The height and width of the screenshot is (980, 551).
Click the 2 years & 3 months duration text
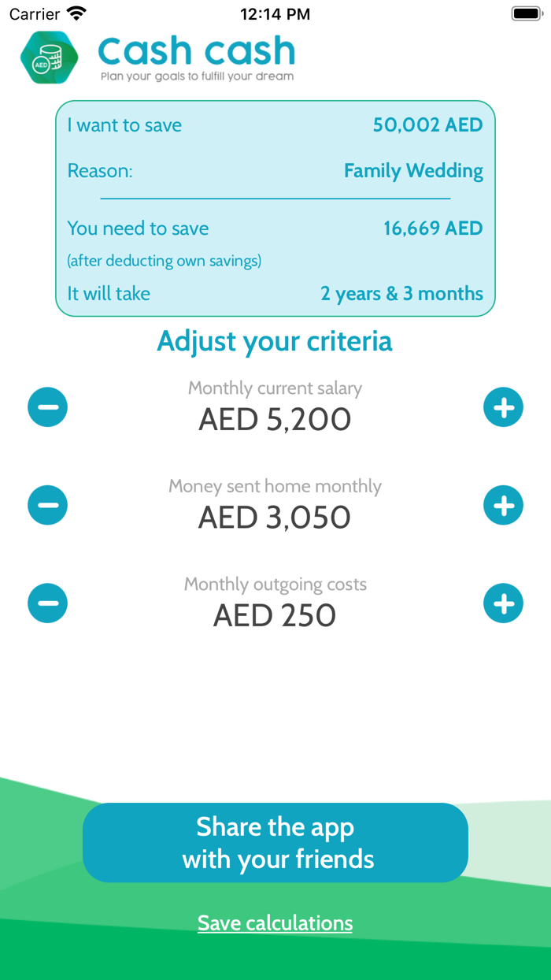[x=402, y=293]
